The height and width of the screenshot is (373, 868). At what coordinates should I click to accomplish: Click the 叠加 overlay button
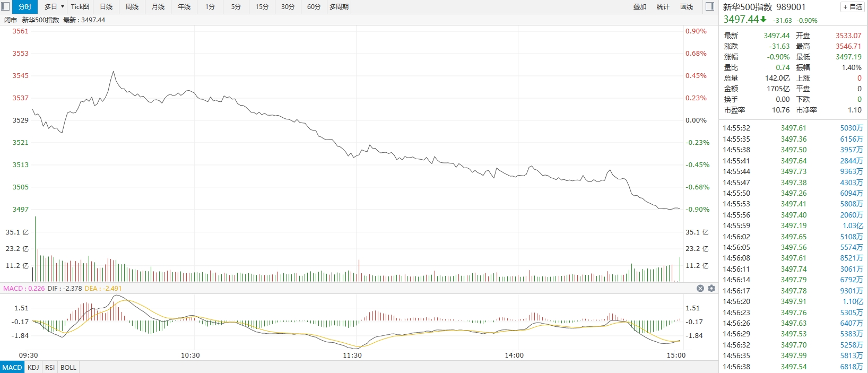[x=640, y=7]
